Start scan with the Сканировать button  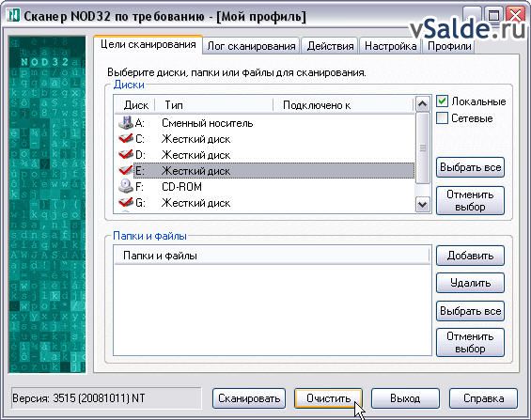pyautogui.click(x=249, y=398)
